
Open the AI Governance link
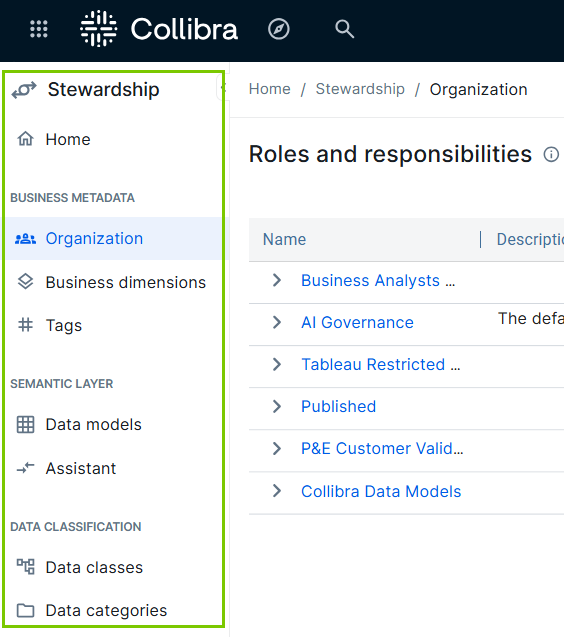click(357, 323)
